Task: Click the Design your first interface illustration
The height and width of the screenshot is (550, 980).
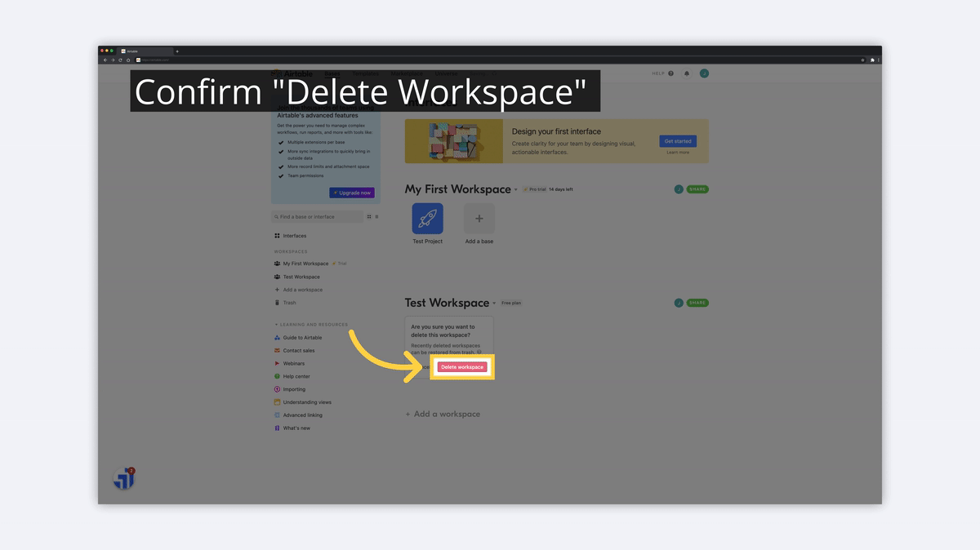Action: [x=454, y=141]
